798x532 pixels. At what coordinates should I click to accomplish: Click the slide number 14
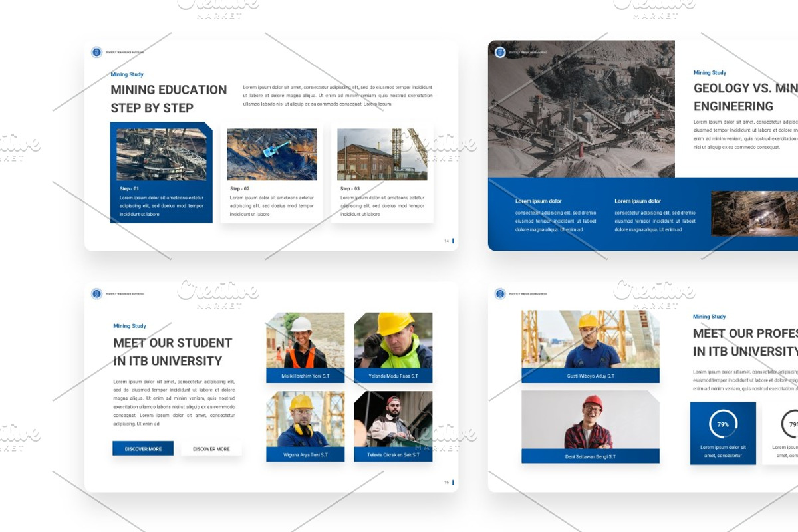(x=447, y=241)
